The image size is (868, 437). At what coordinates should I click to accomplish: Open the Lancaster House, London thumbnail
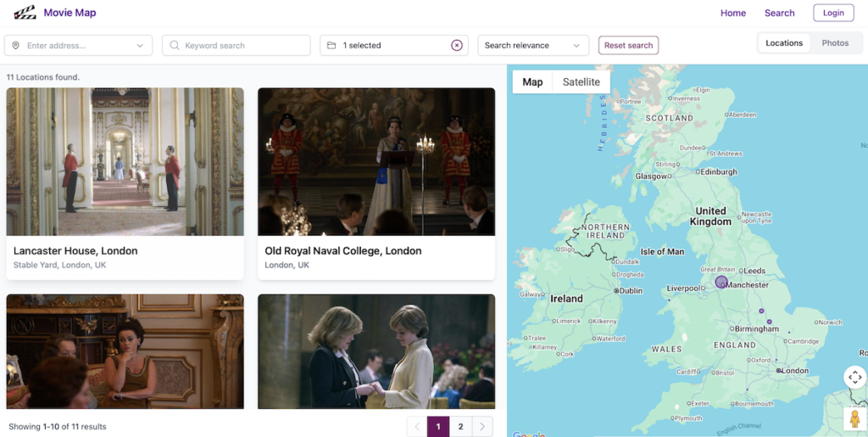[x=125, y=161]
